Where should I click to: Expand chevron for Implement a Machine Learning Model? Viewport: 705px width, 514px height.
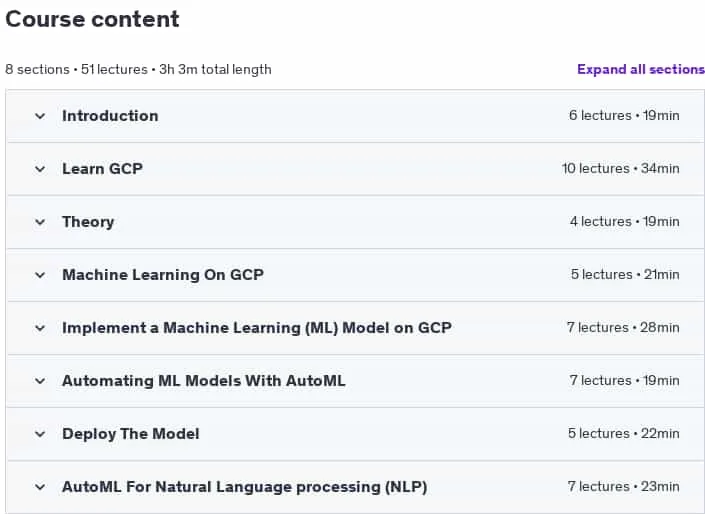click(40, 328)
